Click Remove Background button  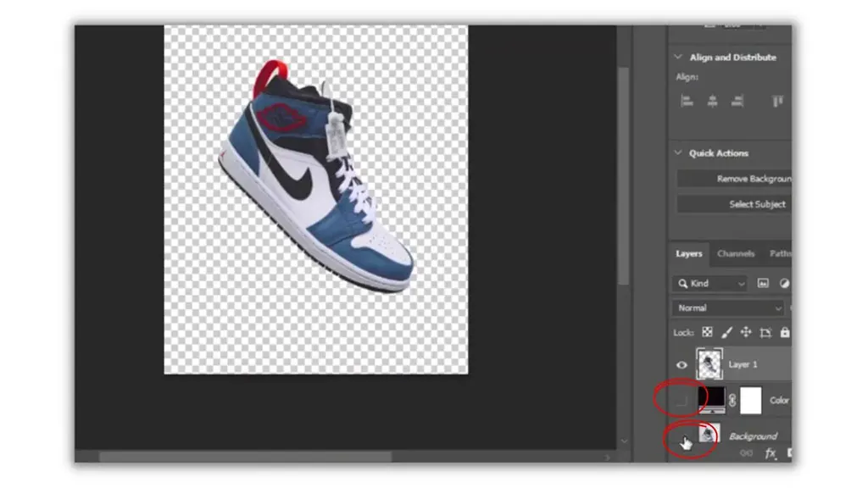coord(734,179)
